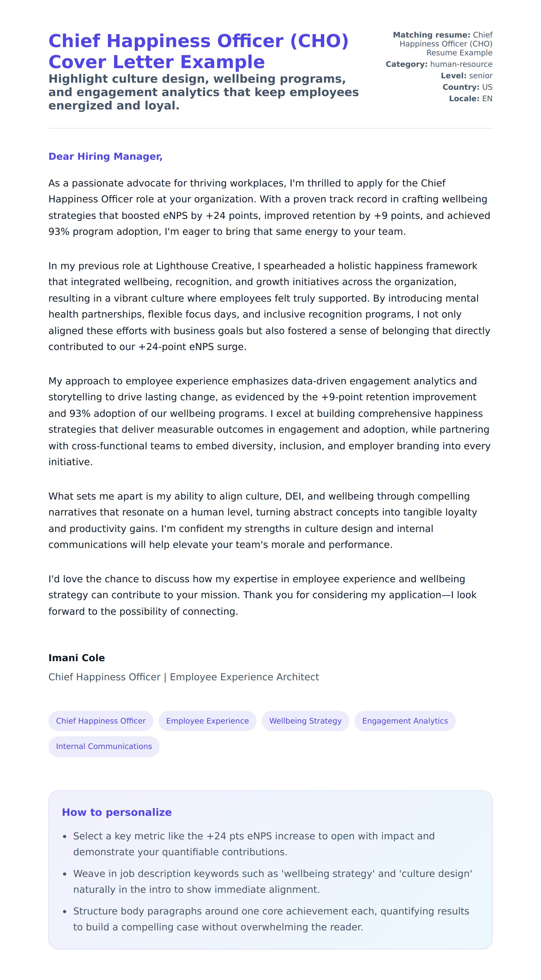Viewport: 541px width, 980px height.
Task: Click the paragraph mentioning Lighthouse Creative
Action: [x=269, y=306]
